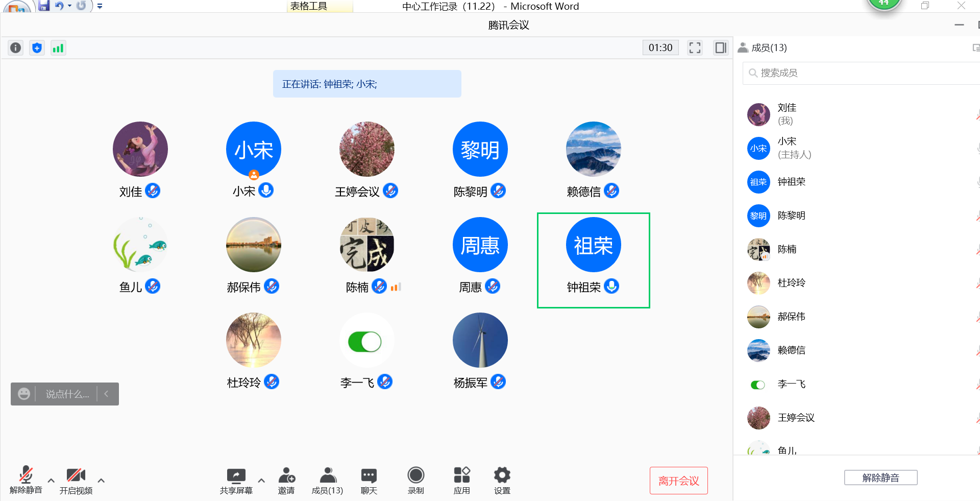Toggle the side panel layout icon
The height and width of the screenshot is (501, 980).
[x=721, y=48]
